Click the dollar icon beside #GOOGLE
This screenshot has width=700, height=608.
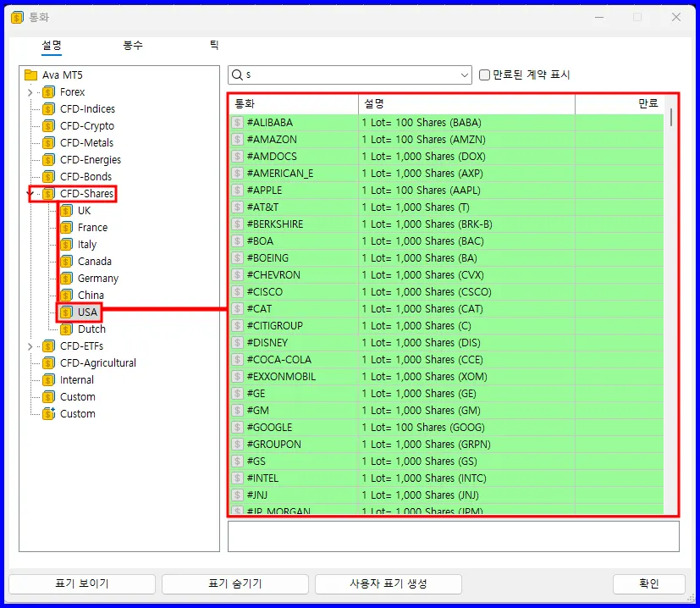[238, 428]
